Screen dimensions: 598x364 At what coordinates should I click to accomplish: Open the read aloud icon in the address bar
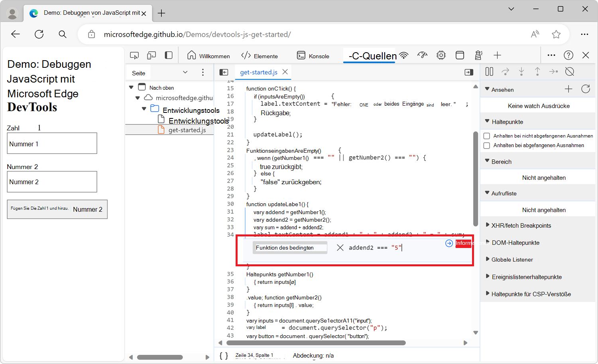pyautogui.click(x=535, y=34)
